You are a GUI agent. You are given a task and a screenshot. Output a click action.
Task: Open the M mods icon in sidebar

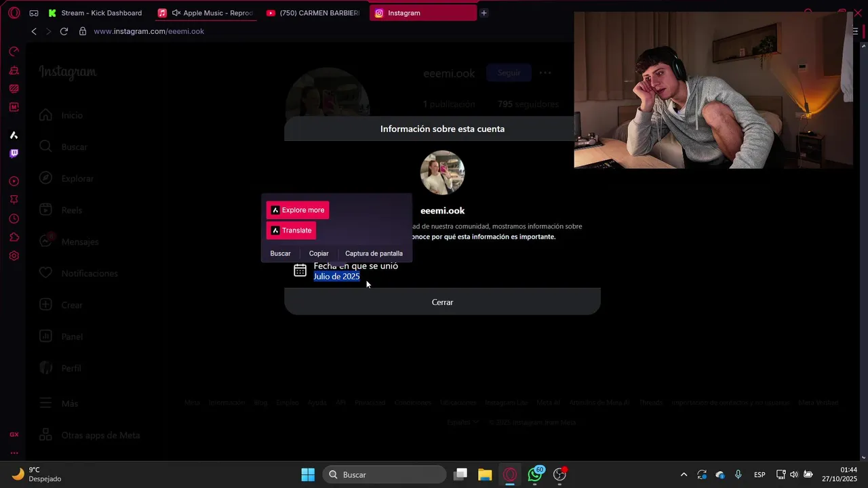click(14, 107)
